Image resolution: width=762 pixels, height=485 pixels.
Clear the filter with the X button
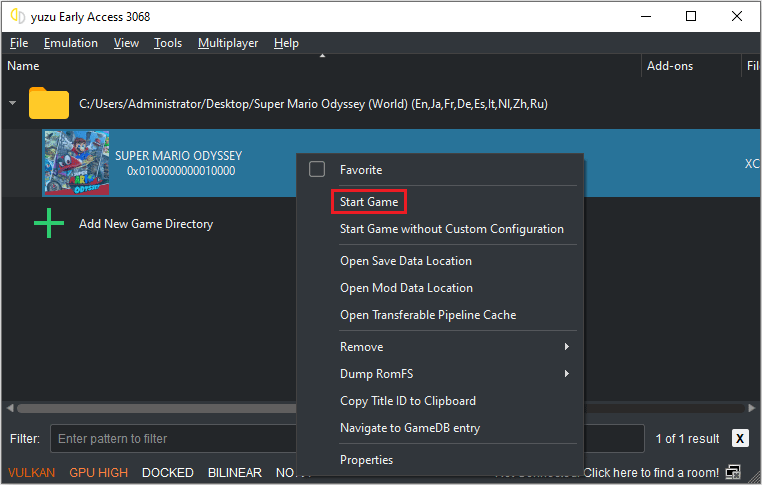[740, 438]
